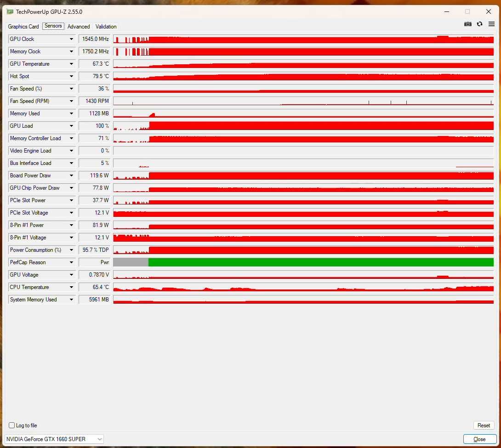
Task: Open the PCIe Slot Voltage dropdown
Action: [71, 213]
